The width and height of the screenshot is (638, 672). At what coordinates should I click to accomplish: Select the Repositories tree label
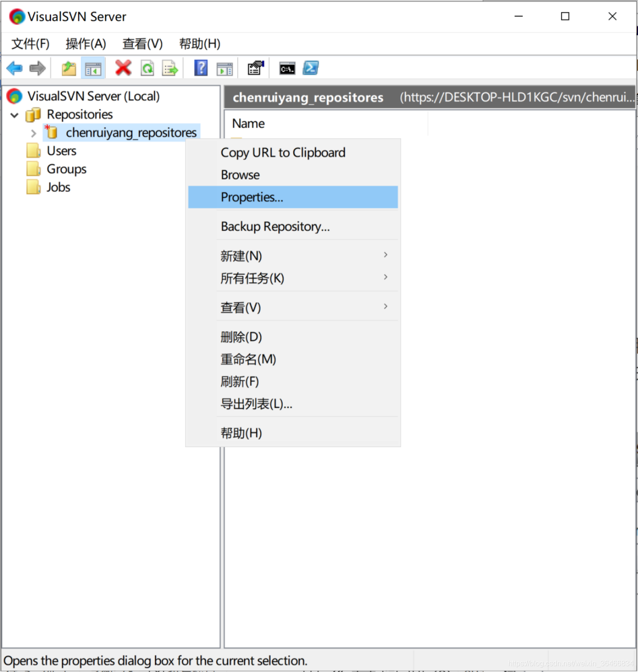point(80,114)
